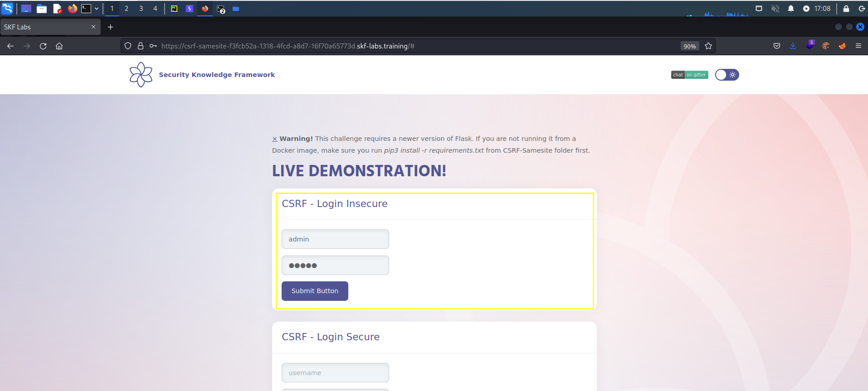Lock the screen with padlock icon
868x391 pixels.
click(x=846, y=9)
